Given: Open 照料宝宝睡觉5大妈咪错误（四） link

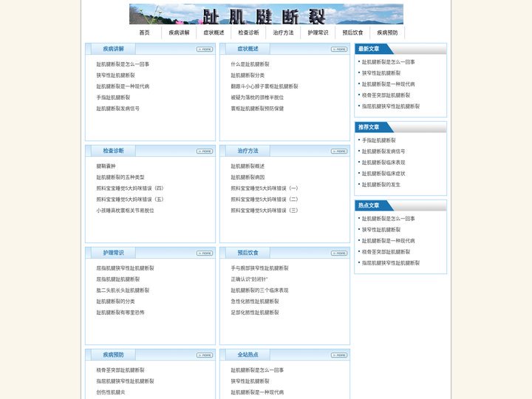Looking at the screenshot, I should pyautogui.click(x=130, y=188).
